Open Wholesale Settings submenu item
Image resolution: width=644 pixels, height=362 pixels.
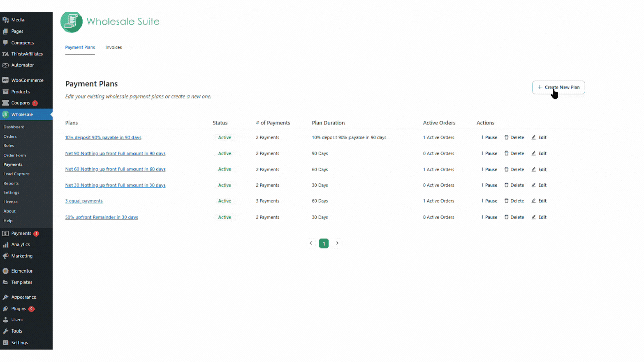[x=11, y=192]
